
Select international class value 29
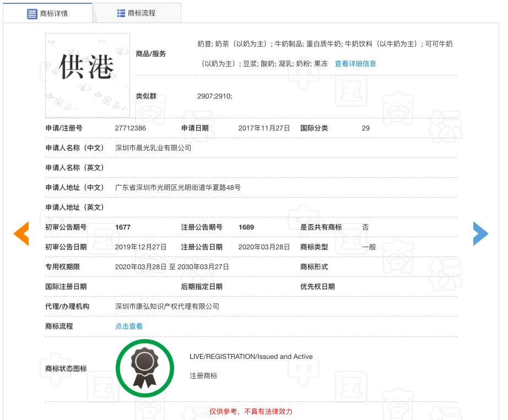coord(366,128)
